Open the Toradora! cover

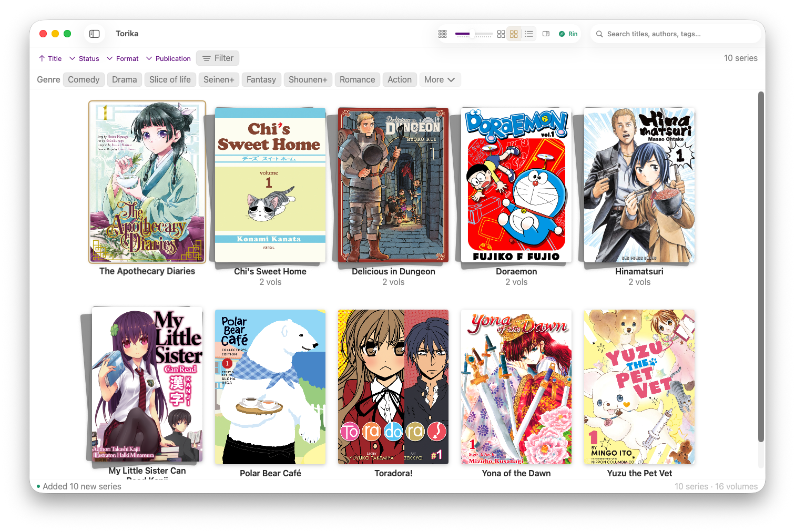(x=393, y=387)
